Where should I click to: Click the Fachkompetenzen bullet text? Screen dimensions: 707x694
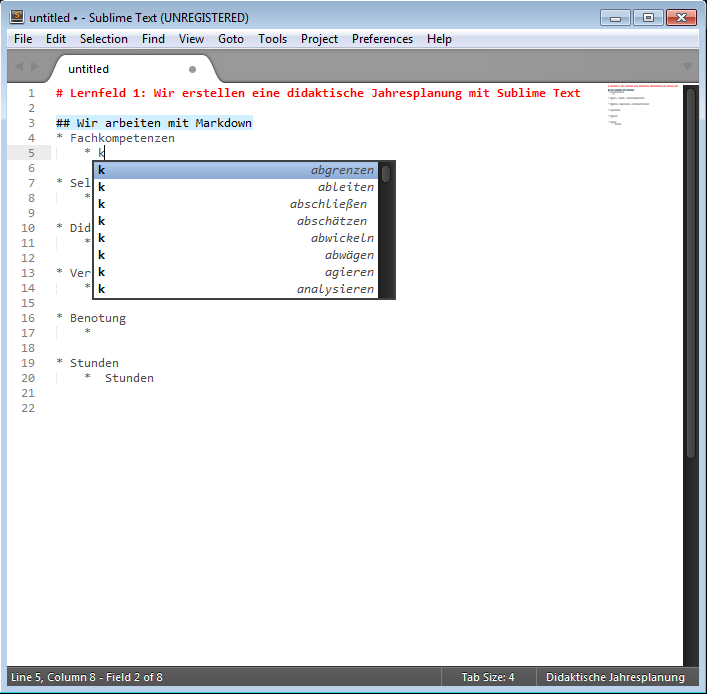click(x=122, y=138)
